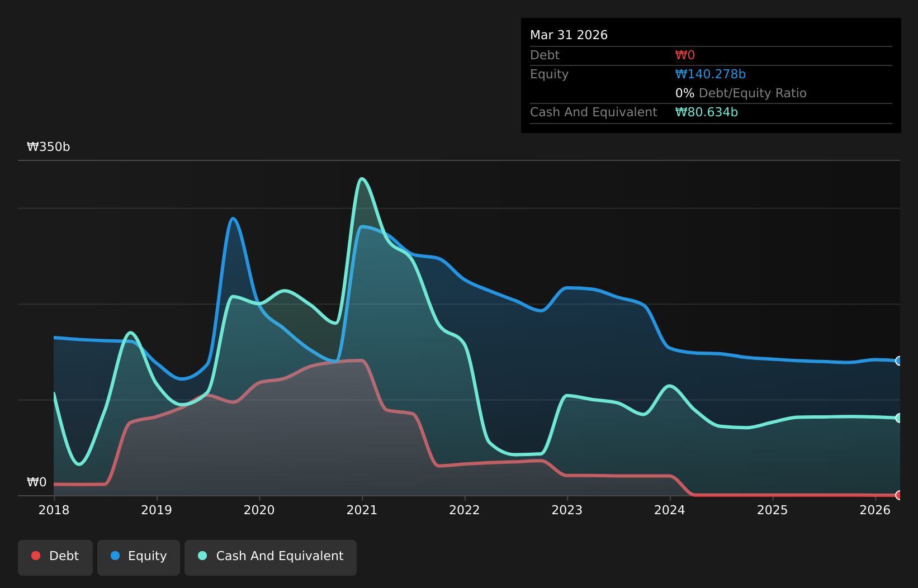Click the 2021 x-axis label

pos(362,510)
